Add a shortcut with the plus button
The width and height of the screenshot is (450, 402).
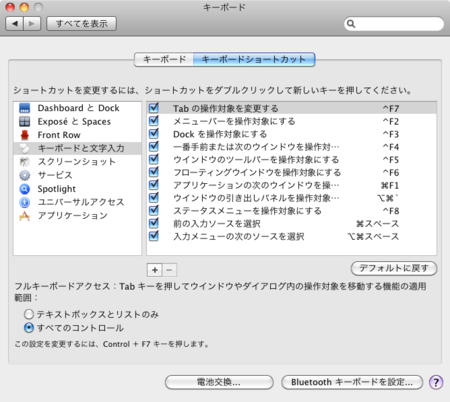[155, 270]
